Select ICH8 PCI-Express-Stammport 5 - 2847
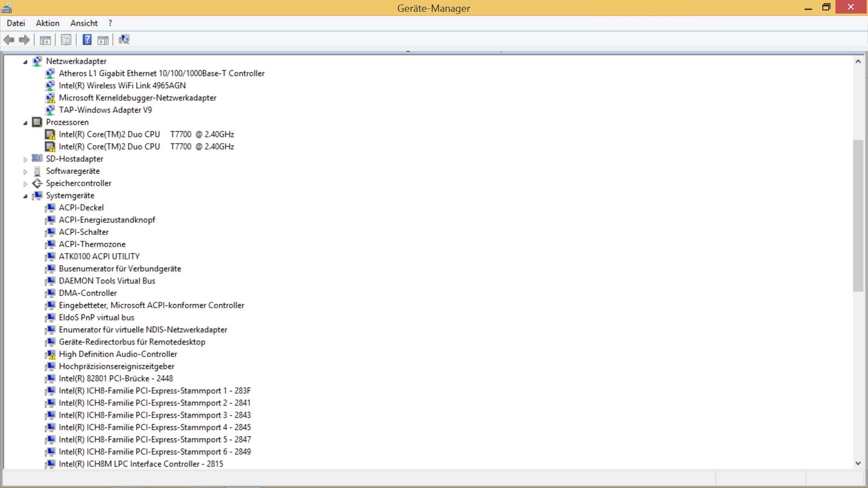The width and height of the screenshot is (868, 488). coord(155,439)
